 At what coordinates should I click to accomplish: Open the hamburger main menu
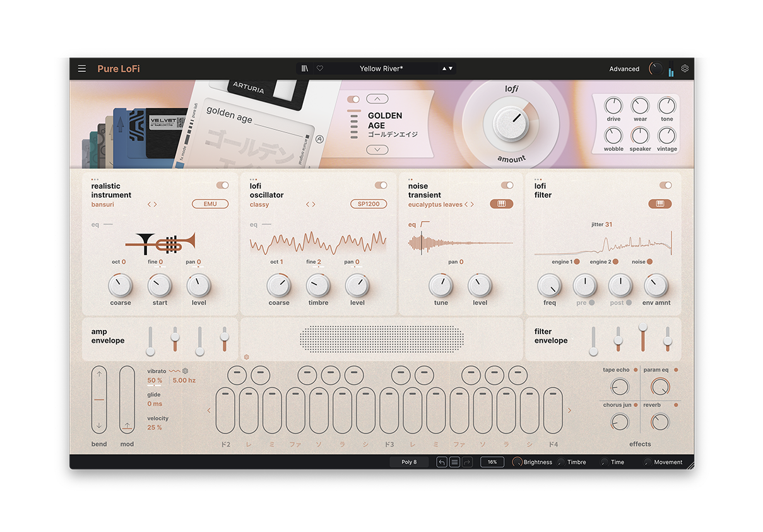point(82,69)
